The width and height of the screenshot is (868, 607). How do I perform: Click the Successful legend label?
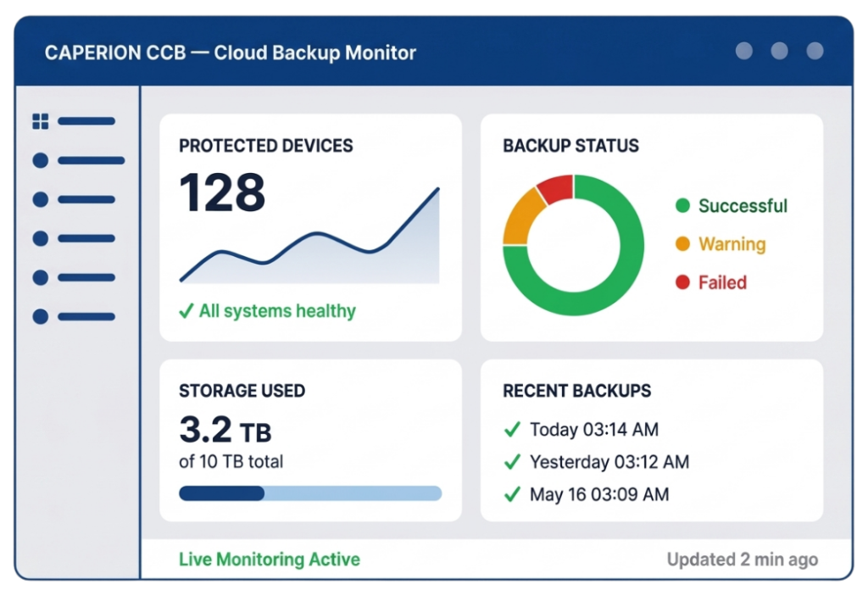[743, 205]
